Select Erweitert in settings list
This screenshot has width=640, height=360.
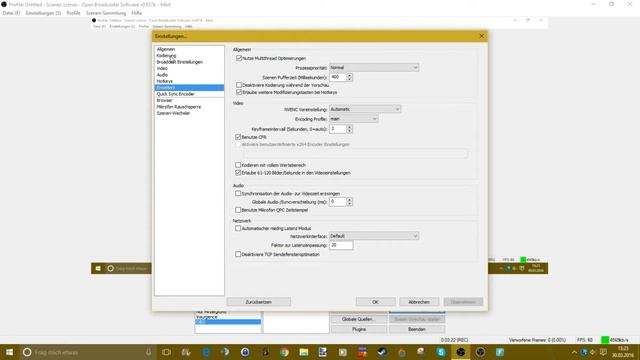pos(189,88)
